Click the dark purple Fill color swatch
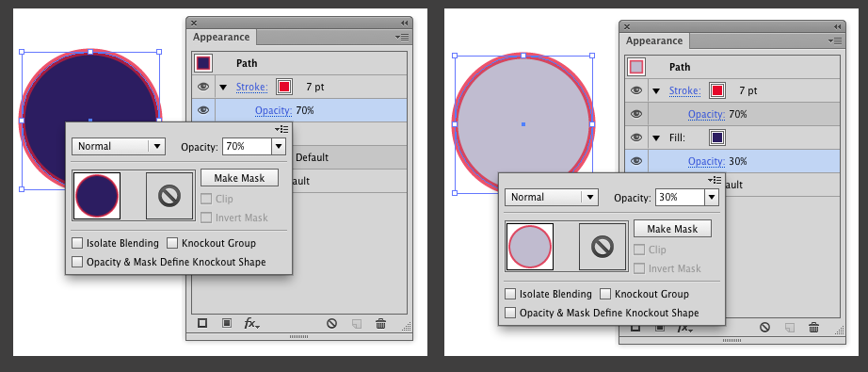 coord(717,137)
